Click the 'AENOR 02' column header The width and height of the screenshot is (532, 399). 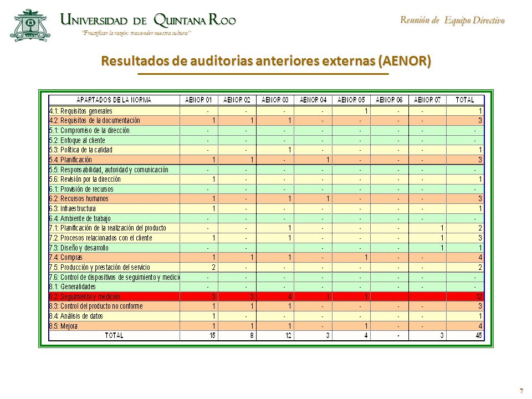237,100
